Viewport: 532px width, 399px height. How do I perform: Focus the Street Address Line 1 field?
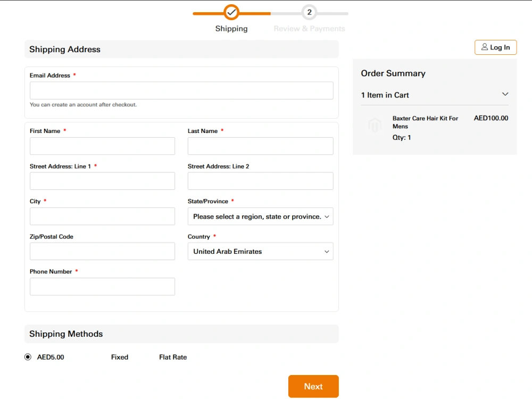(102, 181)
